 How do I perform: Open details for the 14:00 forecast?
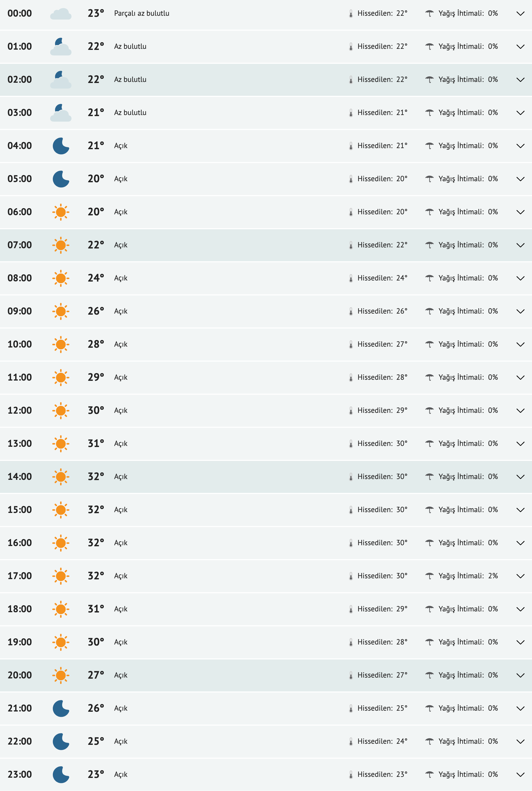(x=520, y=477)
